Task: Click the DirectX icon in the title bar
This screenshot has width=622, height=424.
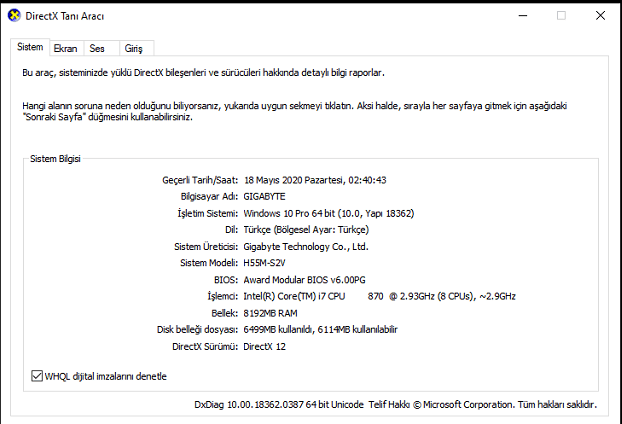Action: [x=14, y=16]
